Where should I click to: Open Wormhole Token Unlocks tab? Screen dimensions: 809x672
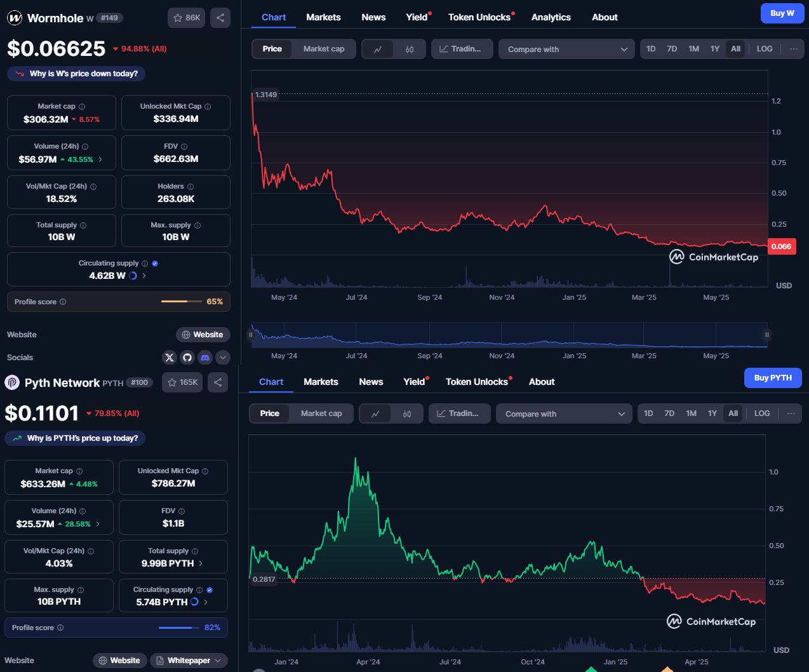point(479,17)
